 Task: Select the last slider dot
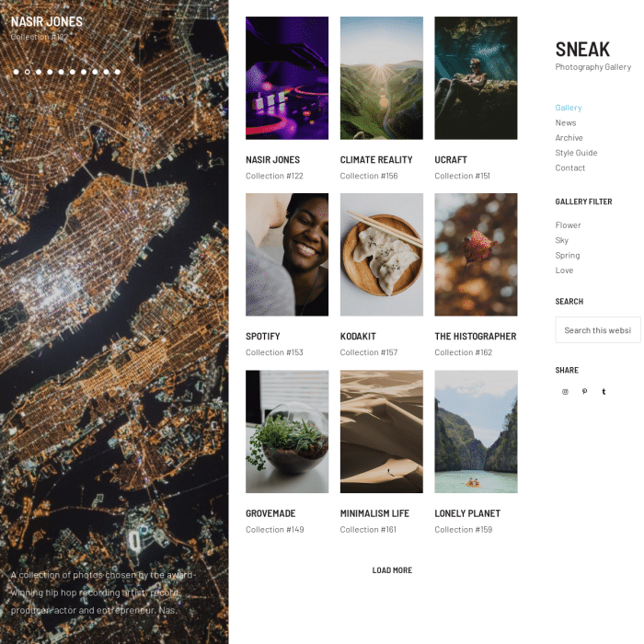point(118,72)
